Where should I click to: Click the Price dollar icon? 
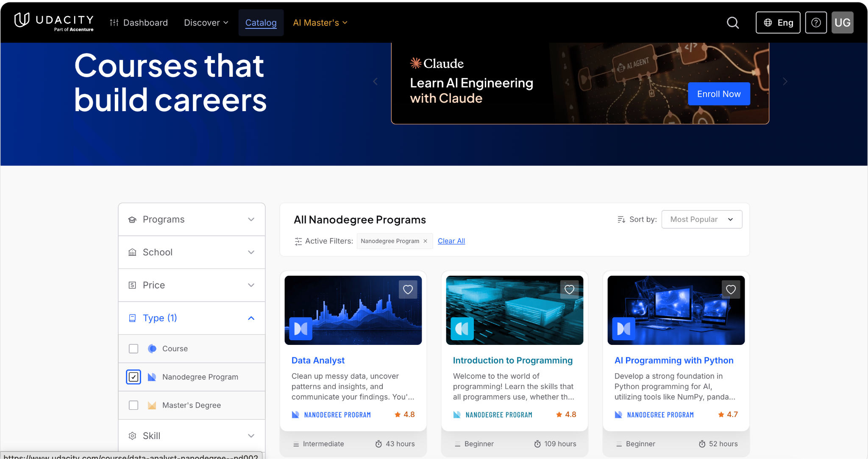(132, 285)
